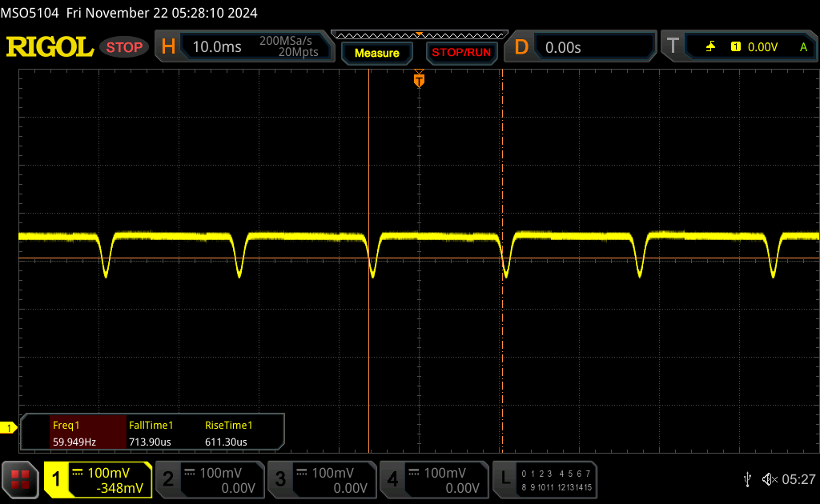
Task: Click the orange trigger position T marker
Action: [419, 80]
